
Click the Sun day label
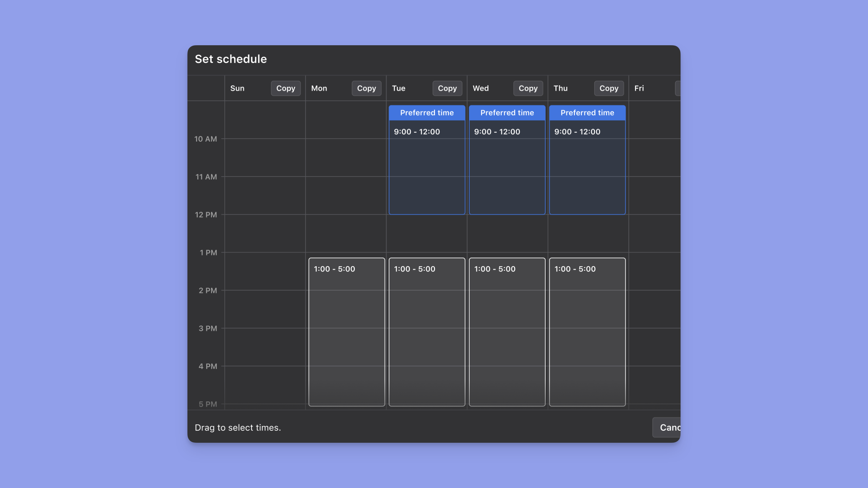[237, 88]
